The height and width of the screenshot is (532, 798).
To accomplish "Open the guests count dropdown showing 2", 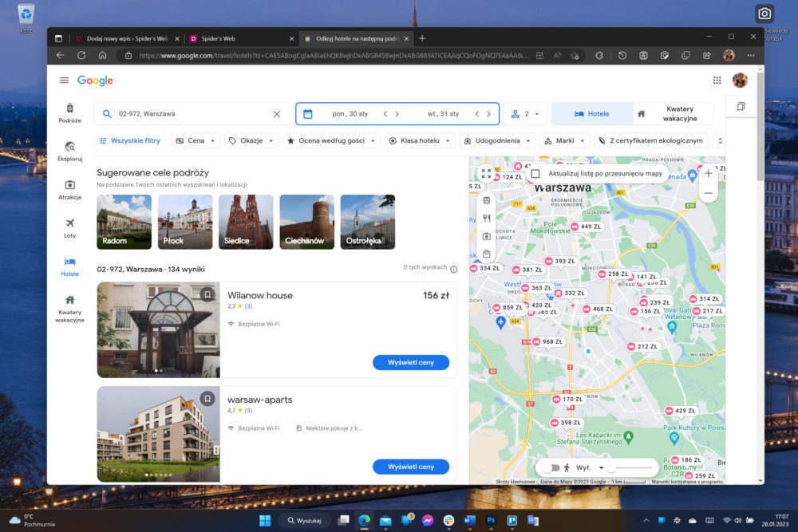I will (525, 114).
